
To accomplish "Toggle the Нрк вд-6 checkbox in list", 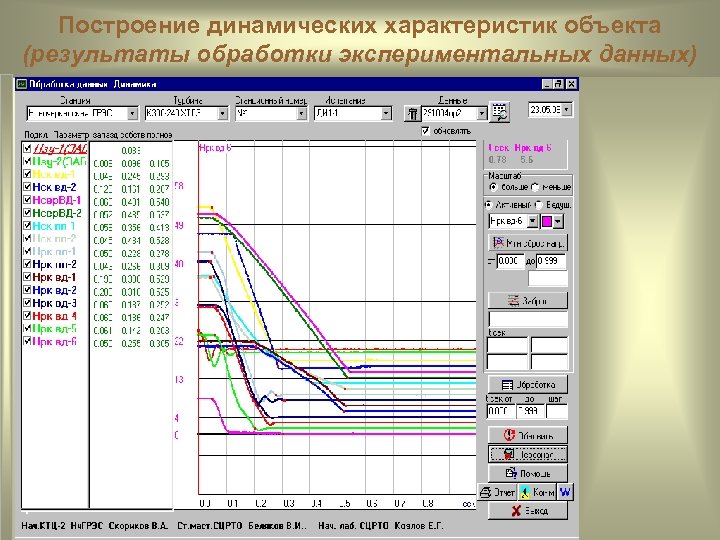I will [x=27, y=341].
